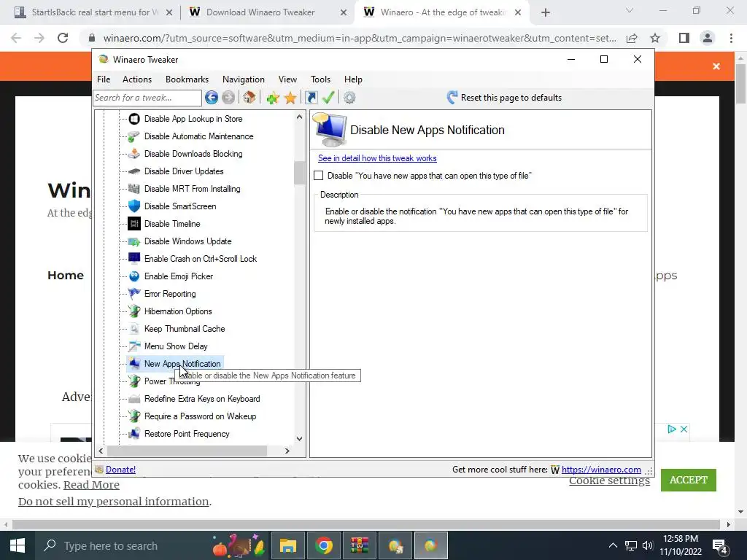Viewport: 747px width, 560px height.
Task: Open Chrome tab search dropdown chevron
Action: pos(630,10)
